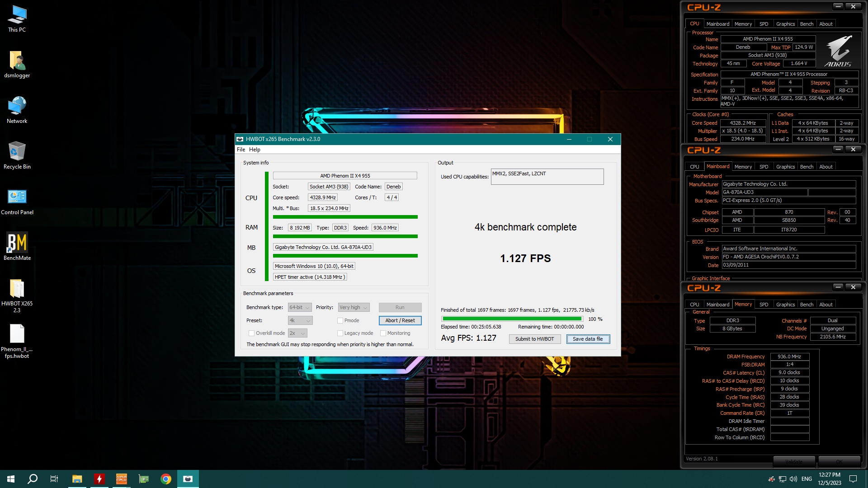Viewport: 868px width, 488px height.
Task: Toggle the Monitoring checkbox
Action: (383, 333)
